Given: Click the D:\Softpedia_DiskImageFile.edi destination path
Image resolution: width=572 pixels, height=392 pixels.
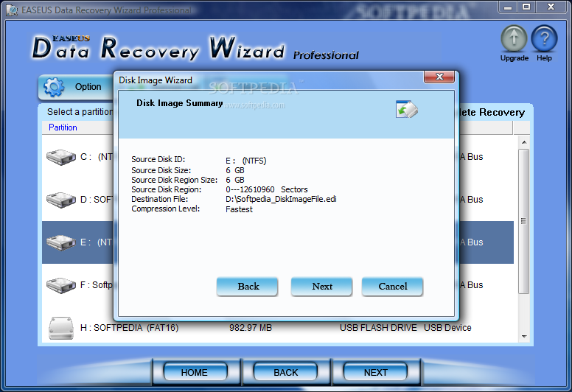Looking at the screenshot, I should (x=281, y=200).
